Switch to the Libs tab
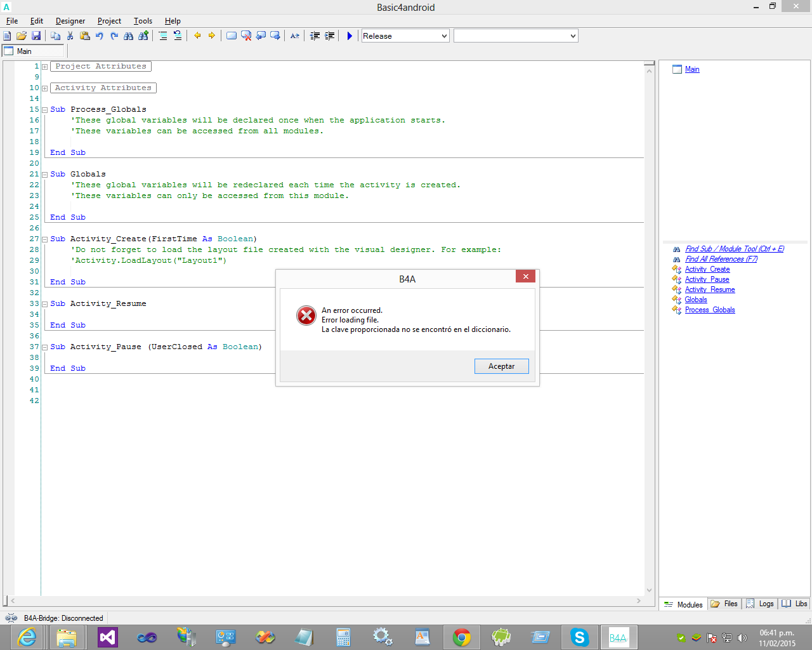The height and width of the screenshot is (650, 812). tap(795, 604)
